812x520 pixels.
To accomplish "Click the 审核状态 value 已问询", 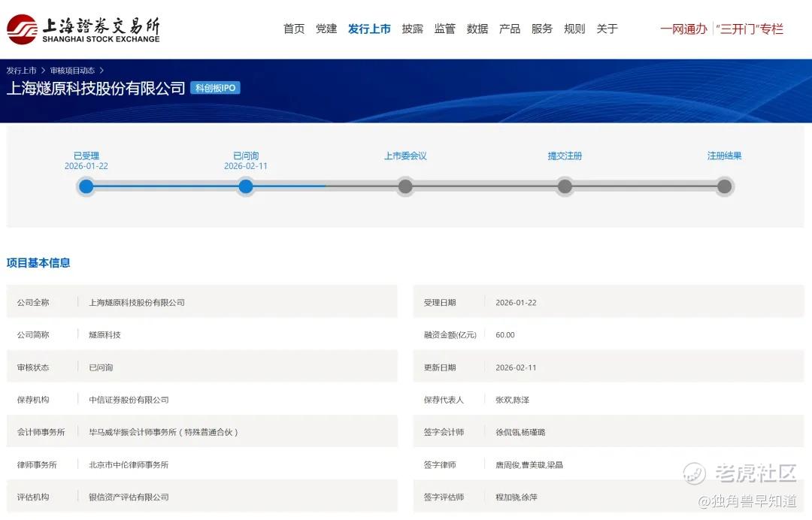I will click(101, 367).
